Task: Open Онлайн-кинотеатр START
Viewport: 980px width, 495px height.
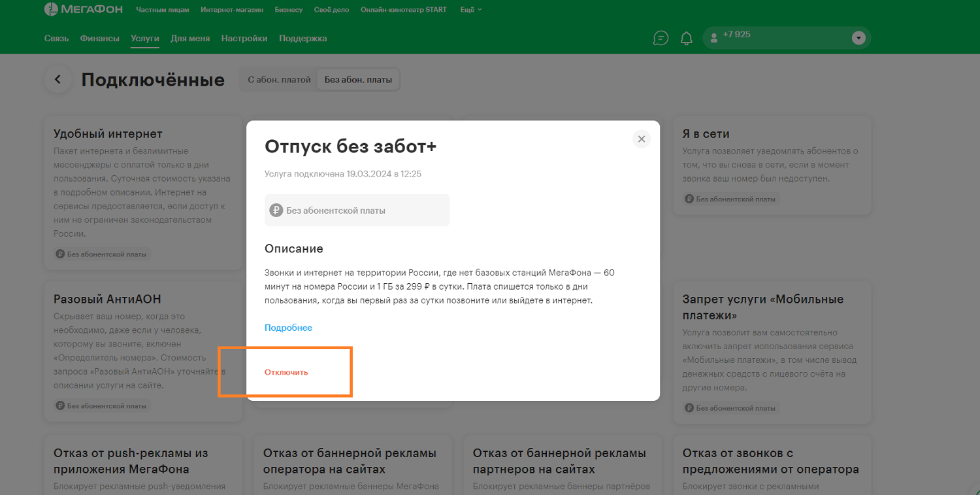Action: click(404, 10)
